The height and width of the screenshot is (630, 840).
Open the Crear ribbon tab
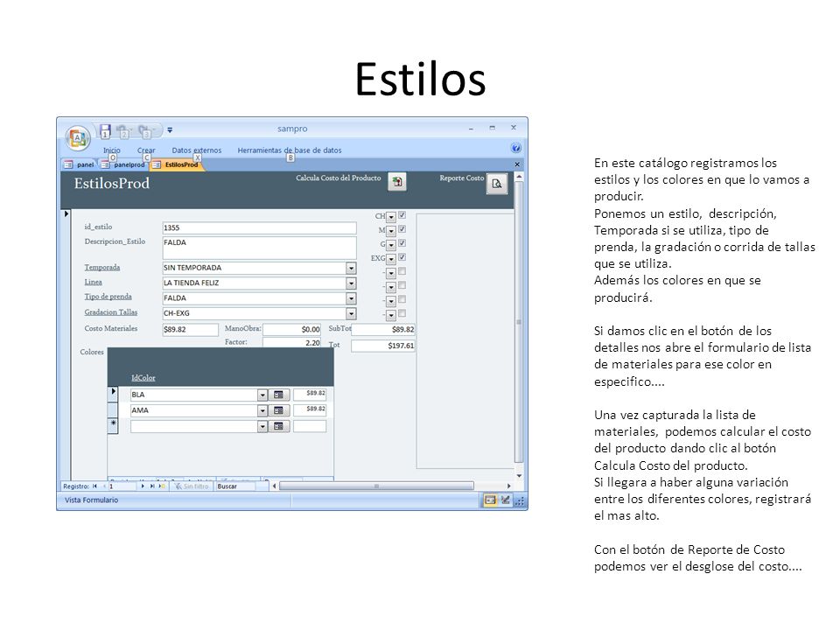tap(146, 150)
